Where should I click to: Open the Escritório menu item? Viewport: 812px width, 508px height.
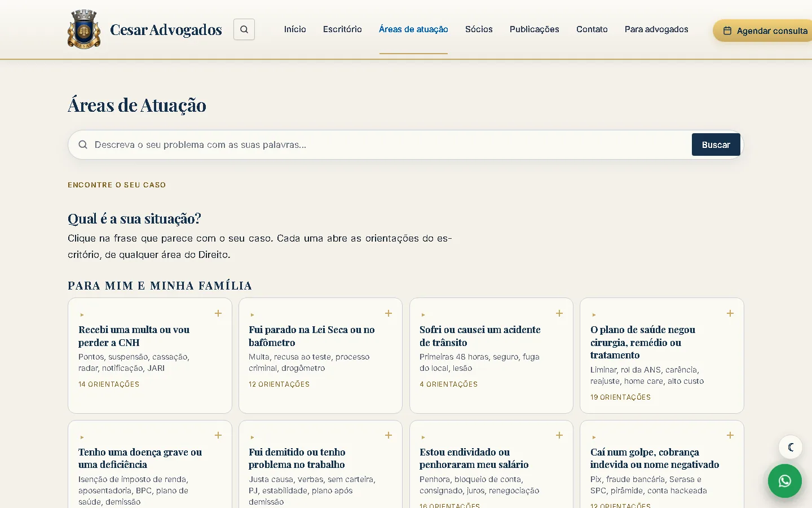click(342, 29)
